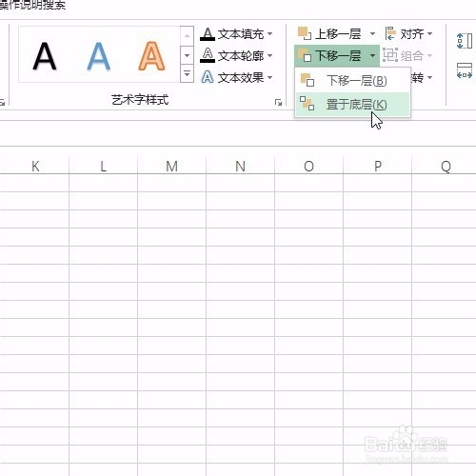Select column O header

[x=308, y=166]
